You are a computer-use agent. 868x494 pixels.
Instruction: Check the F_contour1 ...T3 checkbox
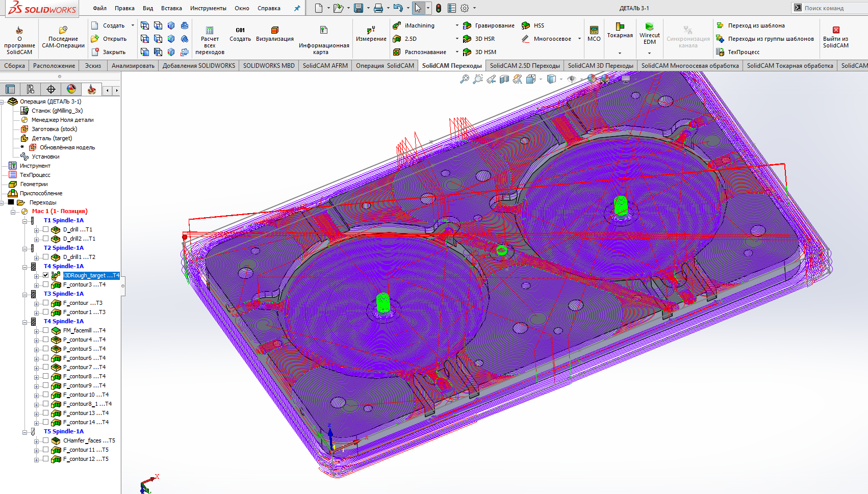click(46, 312)
